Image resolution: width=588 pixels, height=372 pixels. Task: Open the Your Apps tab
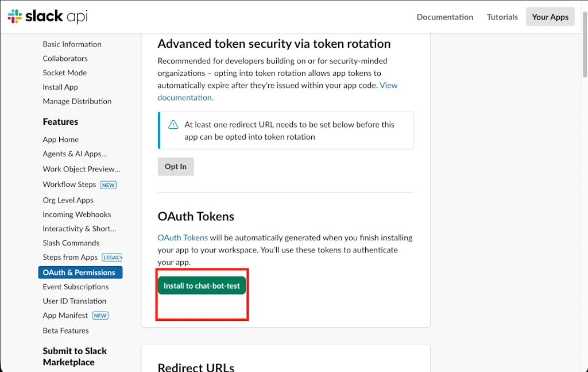550,17
